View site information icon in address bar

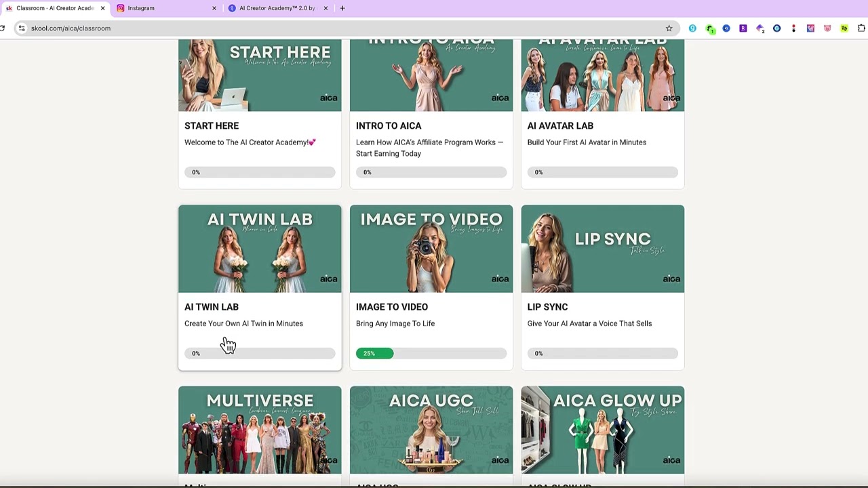pyautogui.click(x=22, y=28)
